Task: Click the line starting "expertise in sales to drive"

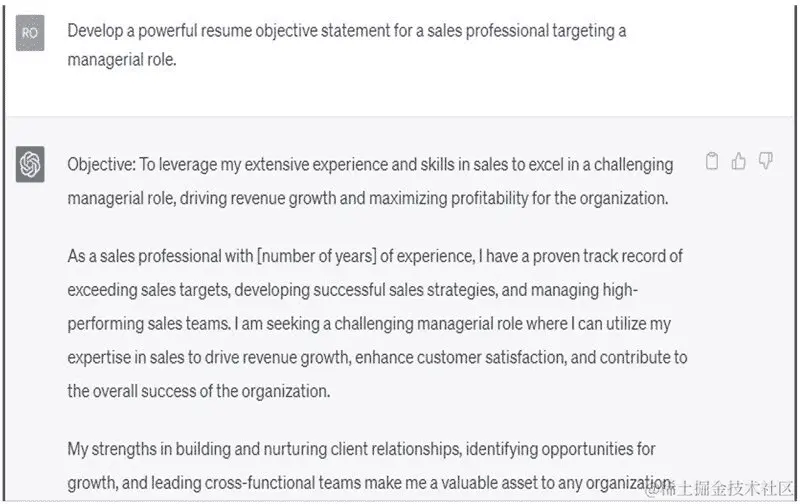Action: (377, 358)
